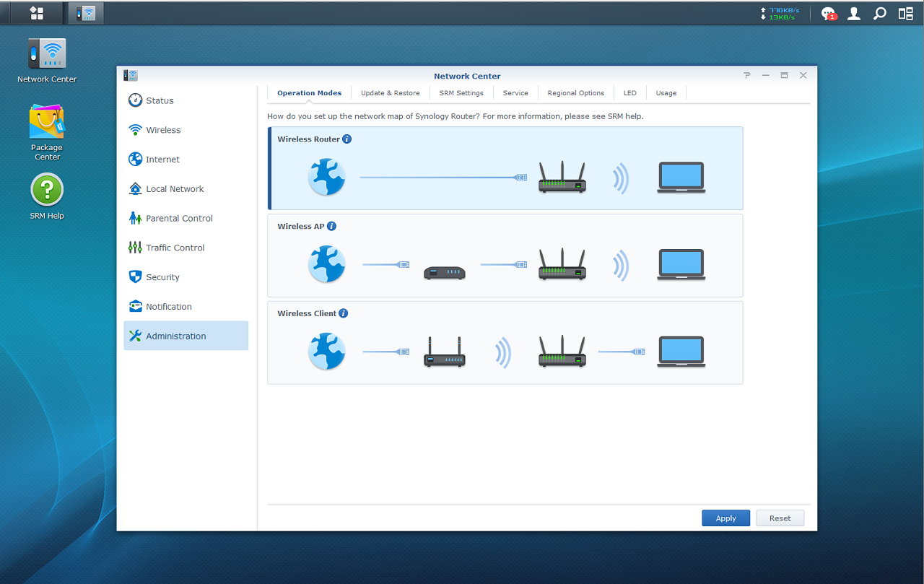
Task: Open Security in the sidebar
Action: (x=186, y=277)
